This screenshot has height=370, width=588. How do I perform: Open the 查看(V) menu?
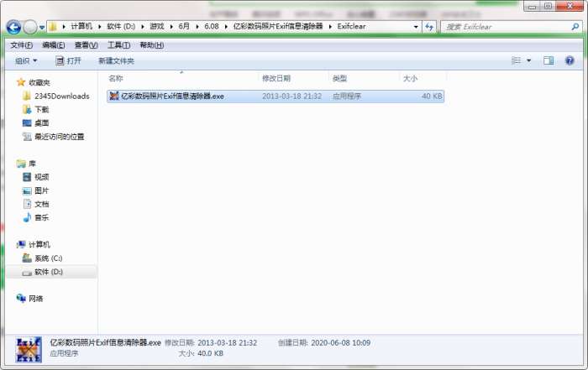pyautogui.click(x=87, y=45)
